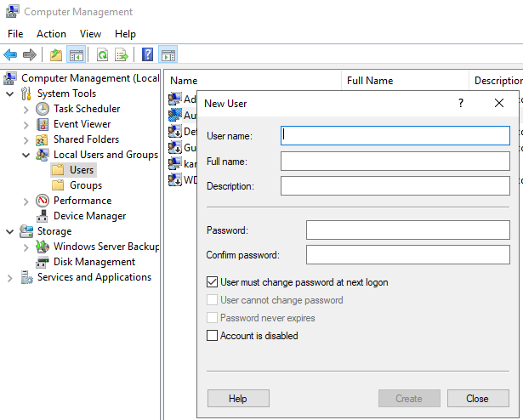Check the Account is disabled box
The width and height of the screenshot is (523, 420).
[x=213, y=336]
